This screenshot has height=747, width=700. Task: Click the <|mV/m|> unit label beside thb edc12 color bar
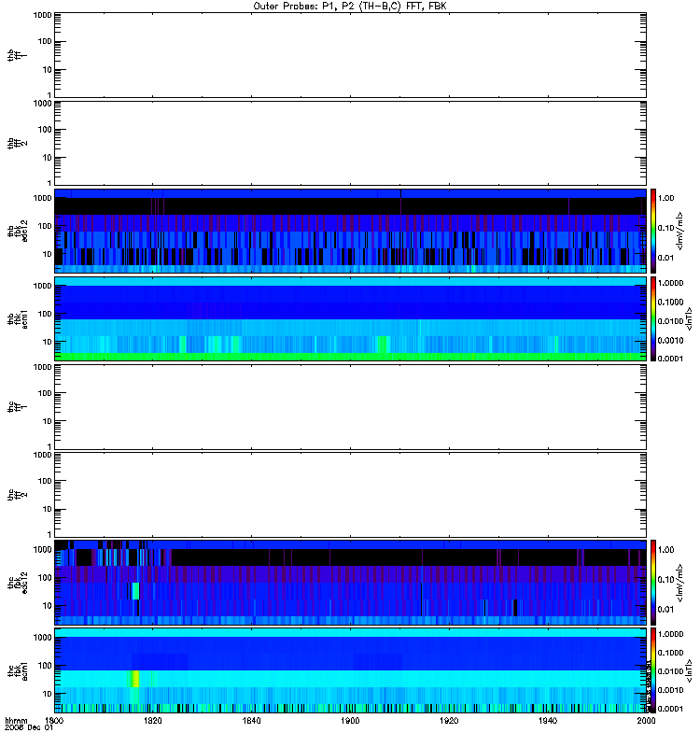[680, 231]
